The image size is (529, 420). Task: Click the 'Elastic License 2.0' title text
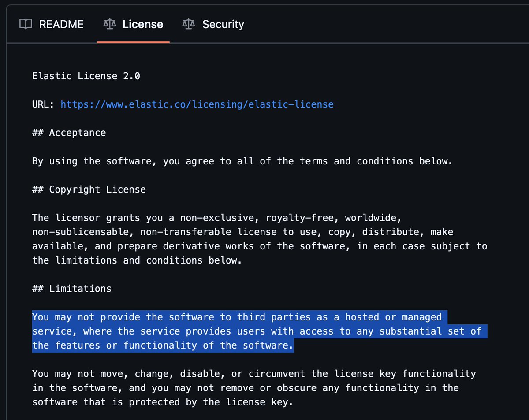point(86,76)
